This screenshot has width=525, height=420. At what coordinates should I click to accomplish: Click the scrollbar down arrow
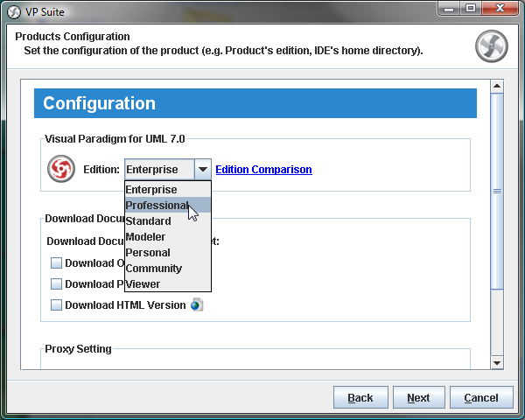tap(497, 363)
